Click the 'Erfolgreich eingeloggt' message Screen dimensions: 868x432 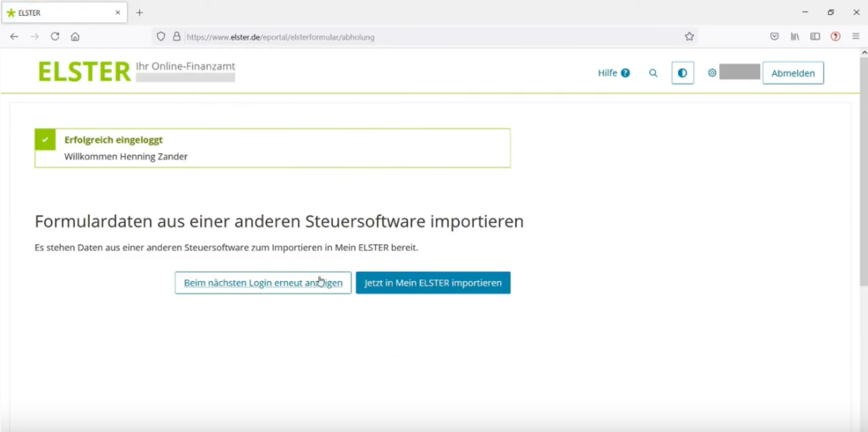(x=114, y=140)
